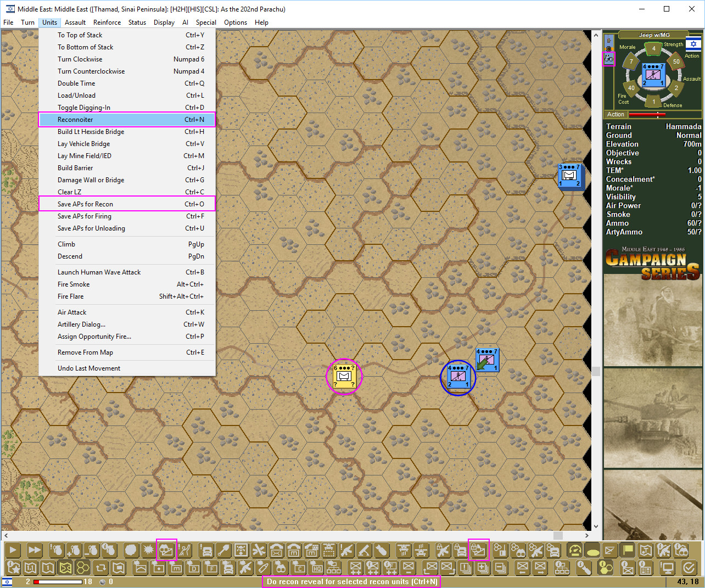Toggle the hex outlines display icon
Viewport: 705px width, 588px height.
[x=83, y=568]
